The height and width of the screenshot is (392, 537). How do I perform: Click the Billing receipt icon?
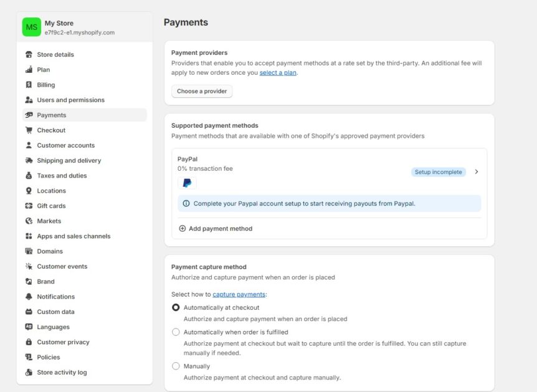(x=29, y=85)
